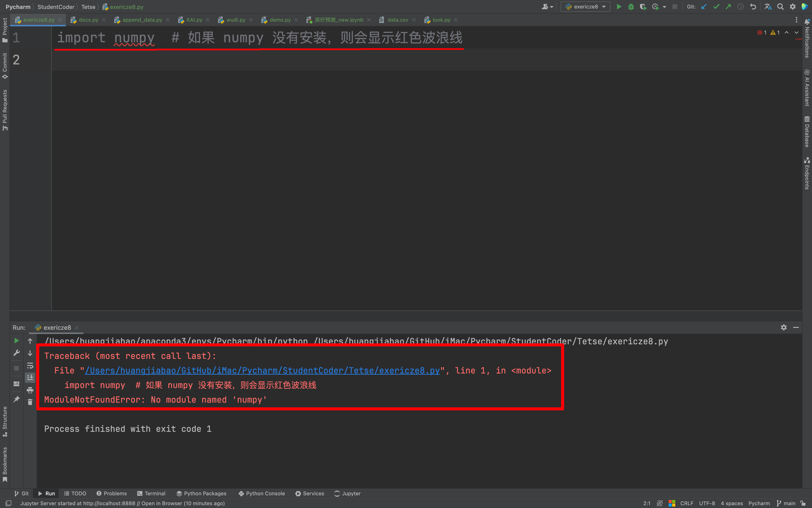This screenshot has width=812, height=508.
Task: Print the Run output with the printer icon
Action: click(30, 390)
